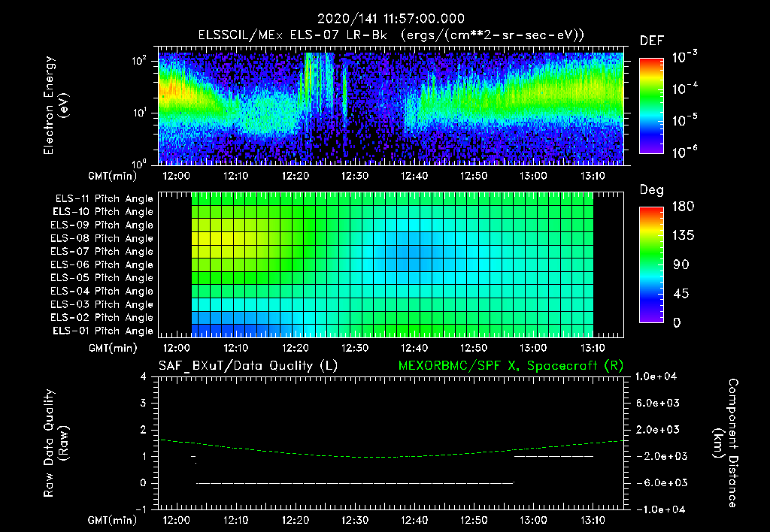Screen dimensions: 770x532
Task: Click the green MEXORBMC/SPF X, Spacecraft (R) label
Action: tap(511, 366)
